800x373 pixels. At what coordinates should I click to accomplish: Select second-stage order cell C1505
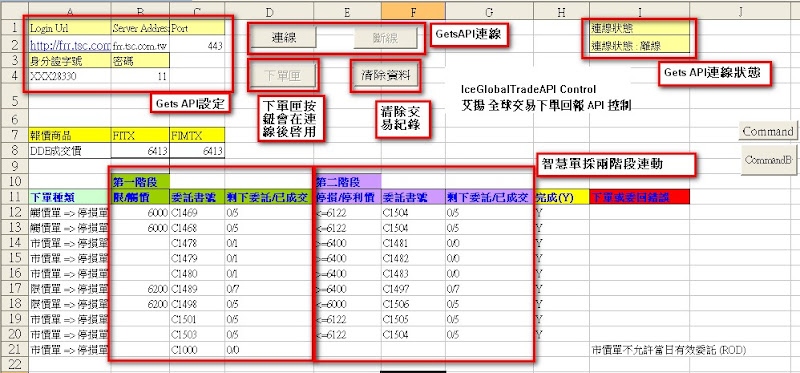point(413,320)
